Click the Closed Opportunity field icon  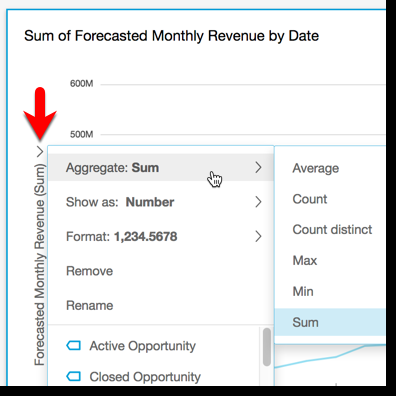point(74,377)
